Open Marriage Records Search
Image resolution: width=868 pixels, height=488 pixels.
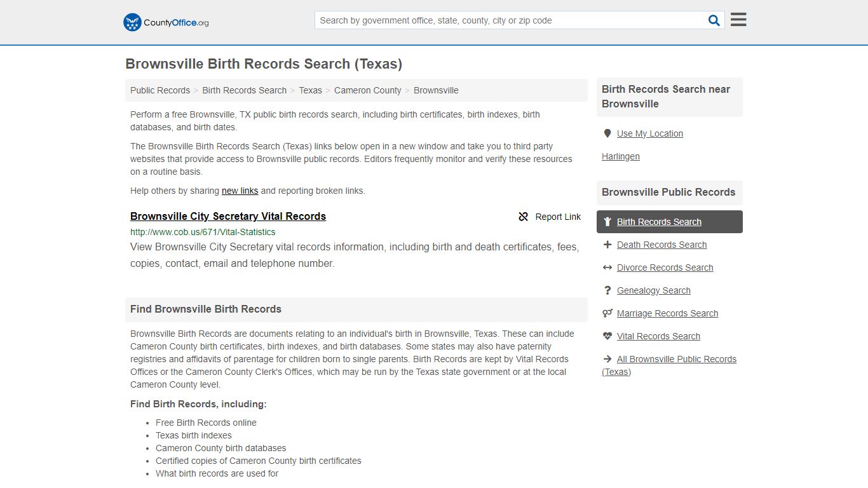(667, 313)
